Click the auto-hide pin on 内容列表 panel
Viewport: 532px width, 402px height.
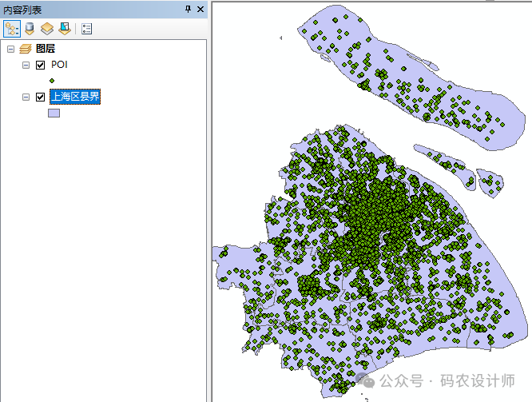[x=188, y=9]
